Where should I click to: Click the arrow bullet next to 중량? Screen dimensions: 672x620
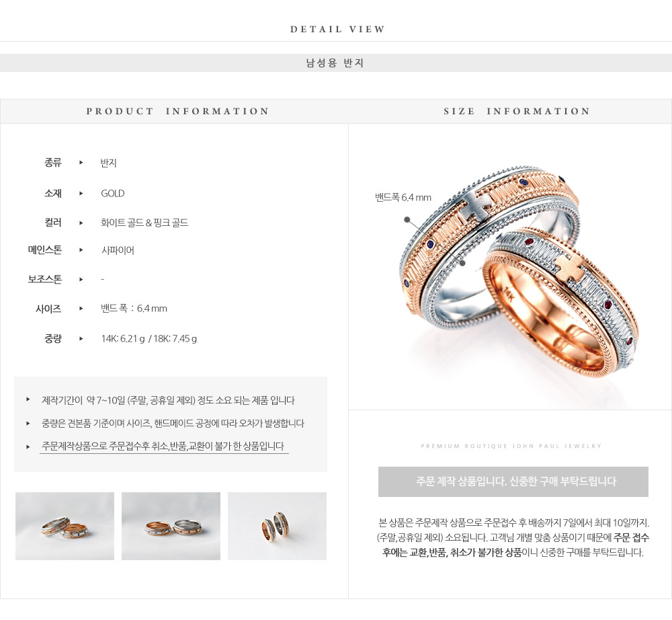tap(81, 339)
